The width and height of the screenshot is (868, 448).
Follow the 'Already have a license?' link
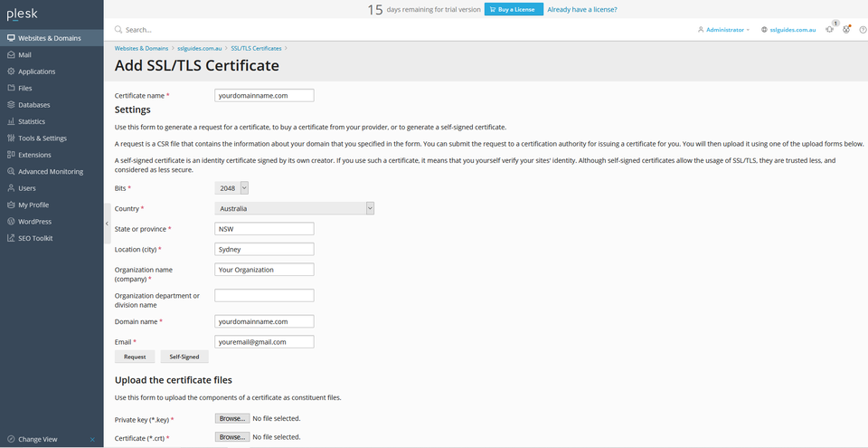[582, 10]
